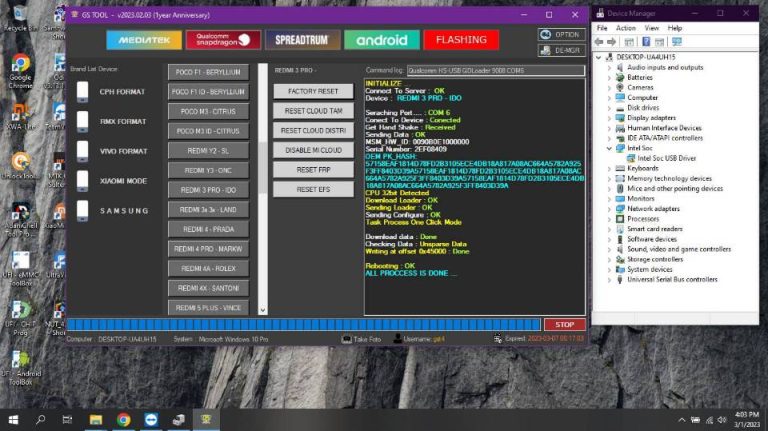Viewport: 768px width, 431px height.
Task: Collapse Intel Soc node
Action: click(609, 148)
